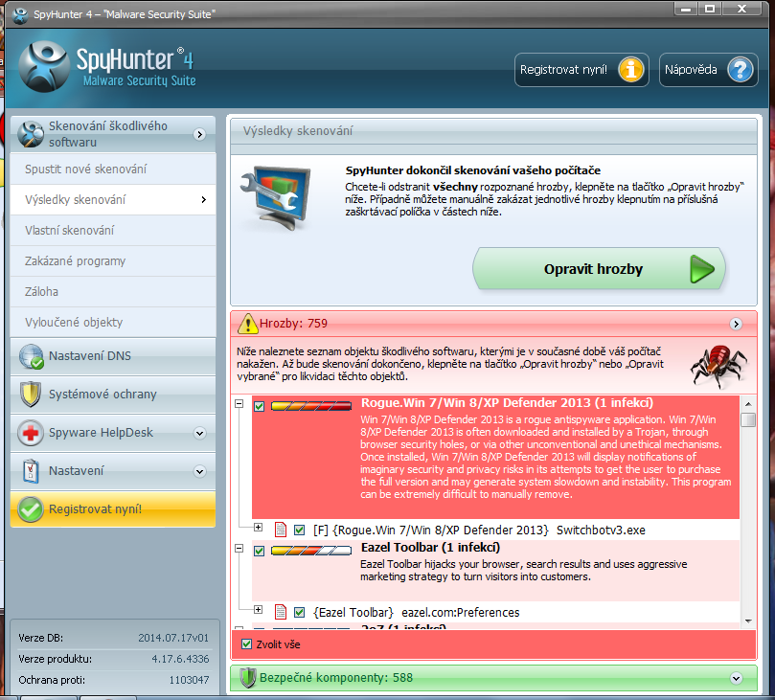Click document icon beside Switchbotv3.exe

[281, 530]
